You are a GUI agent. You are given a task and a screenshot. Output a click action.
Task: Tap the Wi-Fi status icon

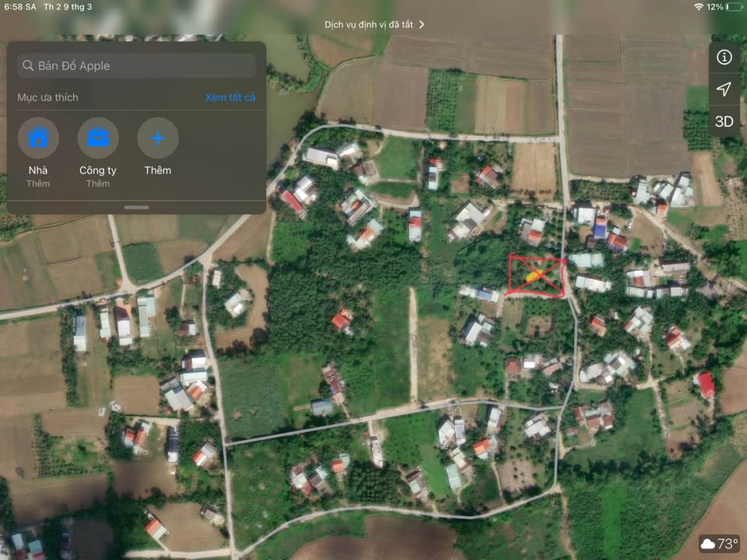[x=698, y=7]
